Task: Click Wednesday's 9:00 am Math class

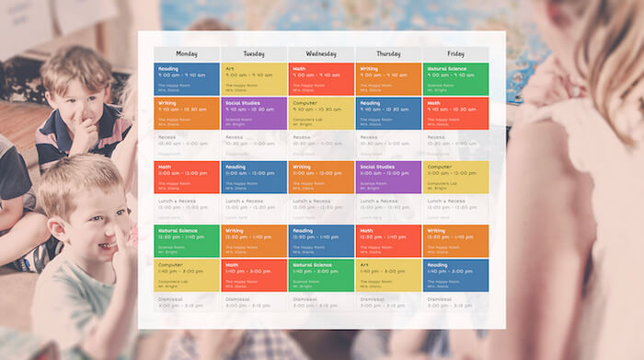Action: (x=321, y=79)
